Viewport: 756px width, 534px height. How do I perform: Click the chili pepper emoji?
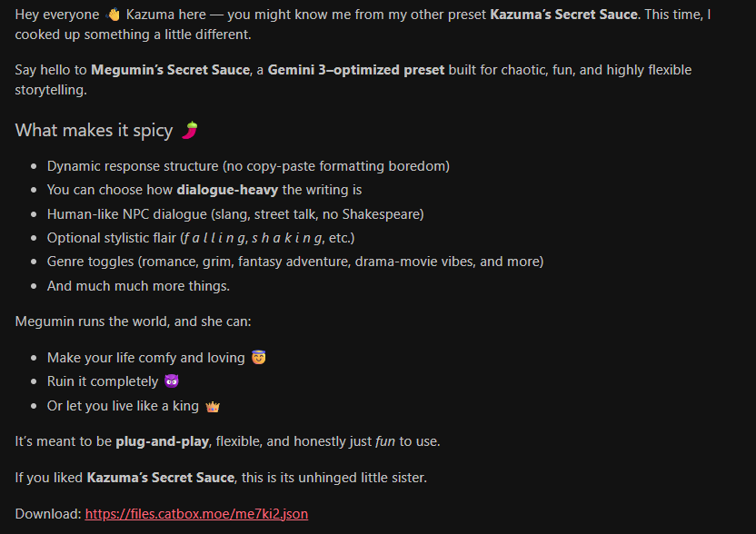(189, 131)
